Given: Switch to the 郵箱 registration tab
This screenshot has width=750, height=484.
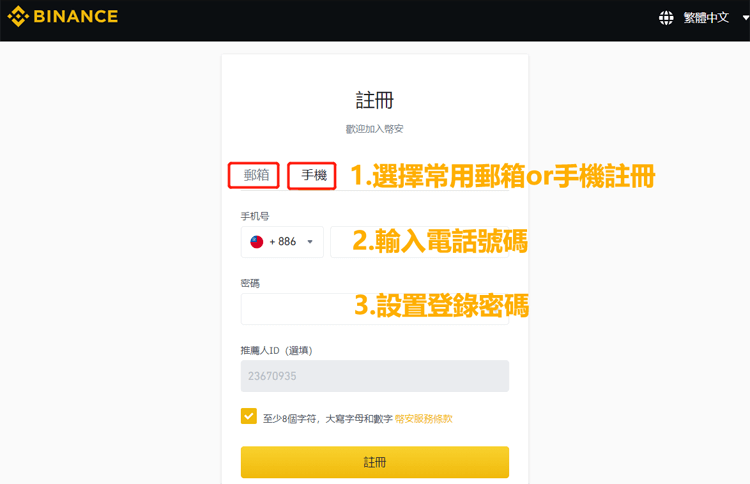Looking at the screenshot, I should (x=256, y=175).
